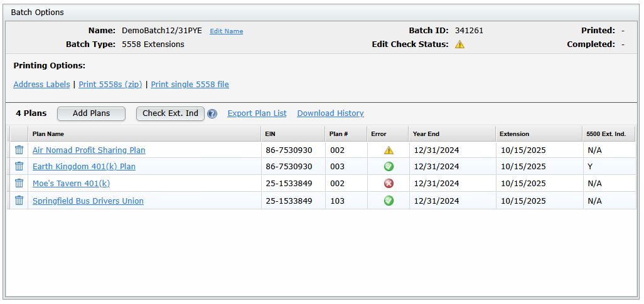The height and width of the screenshot is (304, 644).
Task: Click the Export Plan List link
Action: click(x=257, y=113)
